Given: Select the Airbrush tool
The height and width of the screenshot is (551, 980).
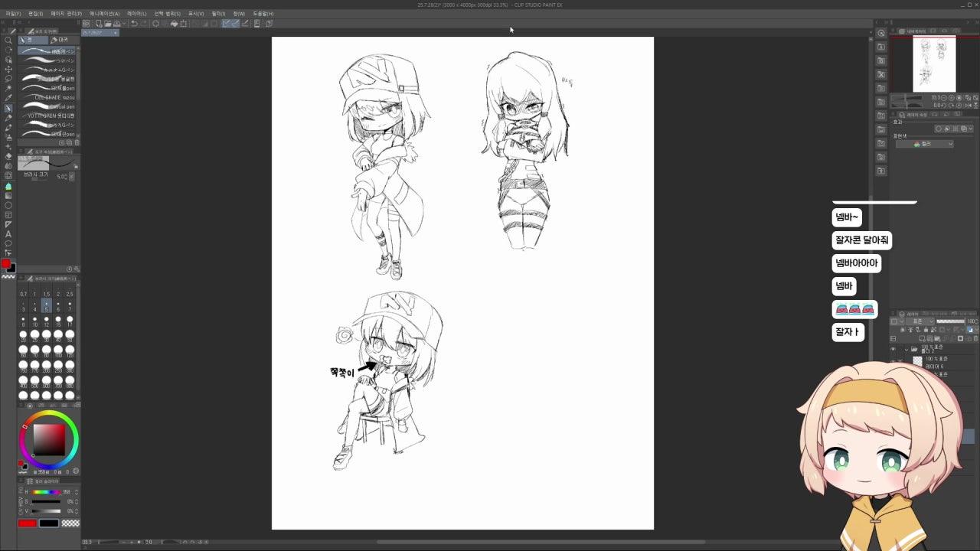Looking at the screenshot, I should click(8, 137).
